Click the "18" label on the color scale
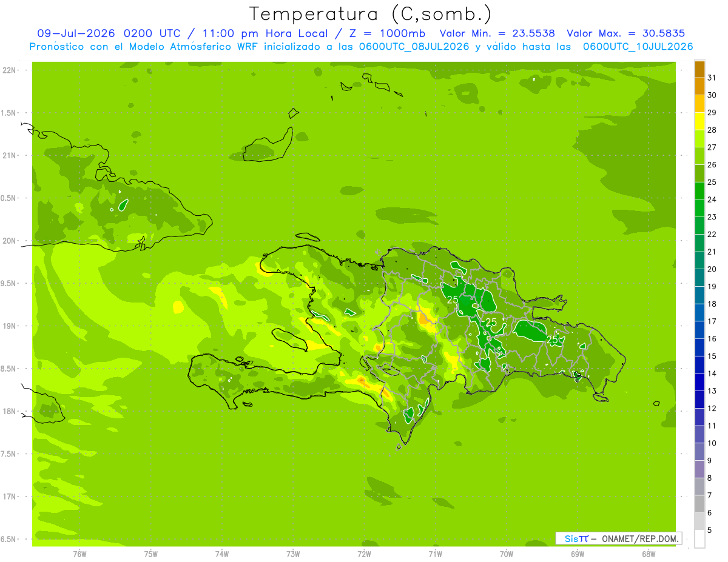Viewport: 728px width, 562px height. click(712, 304)
